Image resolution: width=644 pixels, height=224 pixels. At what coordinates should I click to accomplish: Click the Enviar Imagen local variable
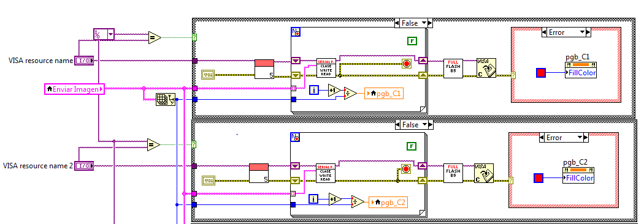[x=74, y=89]
